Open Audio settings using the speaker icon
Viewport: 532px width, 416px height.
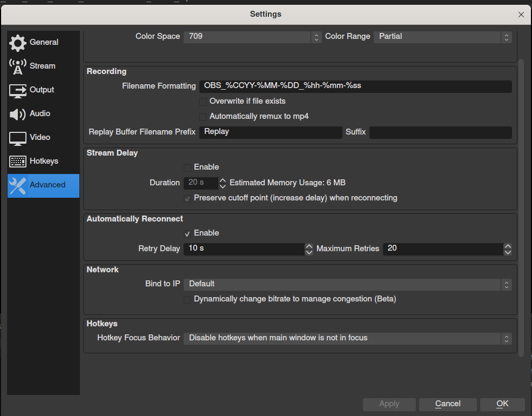[x=17, y=113]
